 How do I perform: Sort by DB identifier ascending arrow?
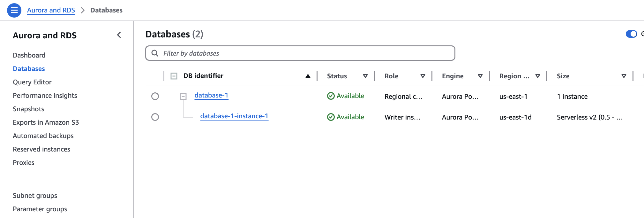coord(308,76)
